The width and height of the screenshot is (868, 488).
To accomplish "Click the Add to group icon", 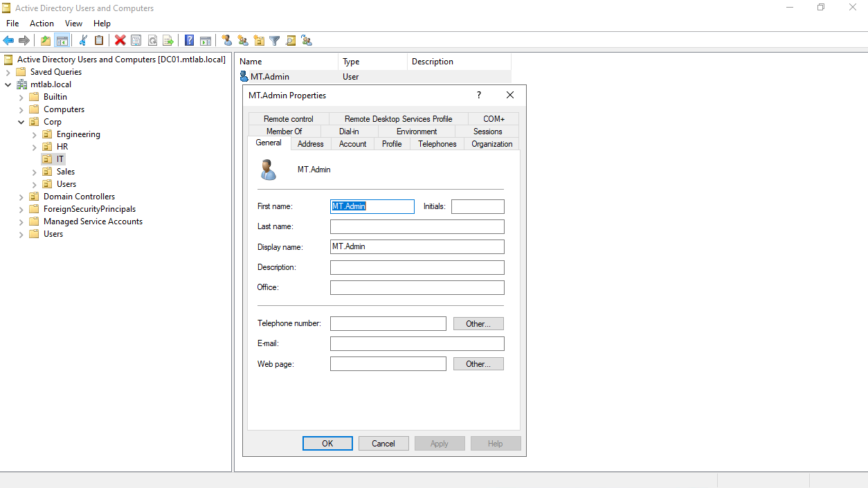I will pyautogui.click(x=307, y=40).
